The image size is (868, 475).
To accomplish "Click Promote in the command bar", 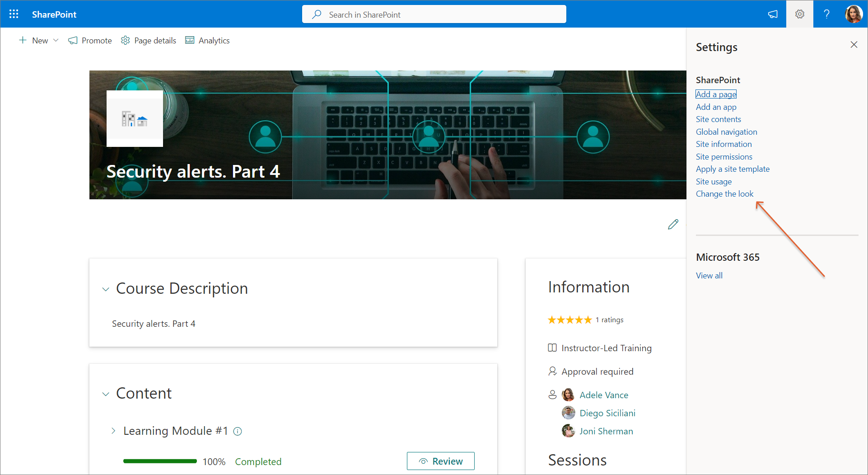I will pyautogui.click(x=90, y=40).
